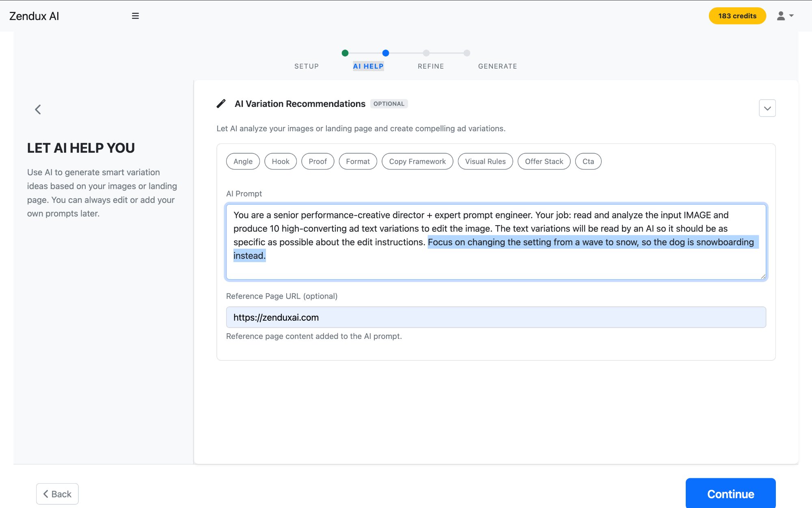Toggle the Copy Framework tag
This screenshot has width=812, height=508.
pyautogui.click(x=417, y=161)
